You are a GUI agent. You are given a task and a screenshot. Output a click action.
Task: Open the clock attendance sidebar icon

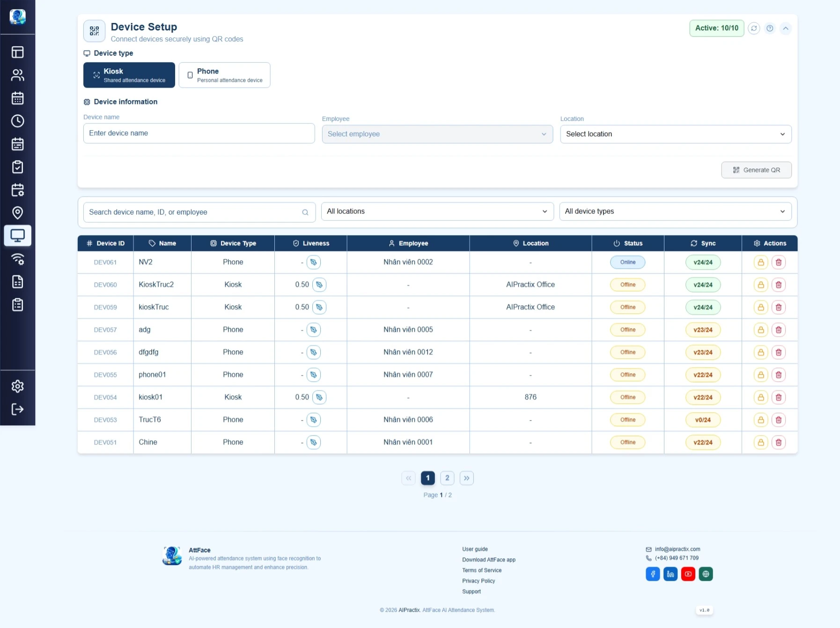[17, 121]
